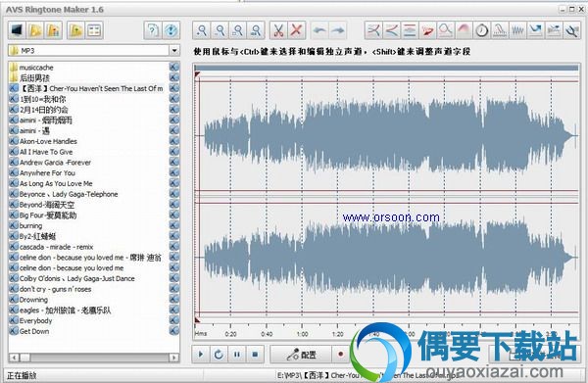Expand the MP3 folder dropdown

tap(174, 50)
